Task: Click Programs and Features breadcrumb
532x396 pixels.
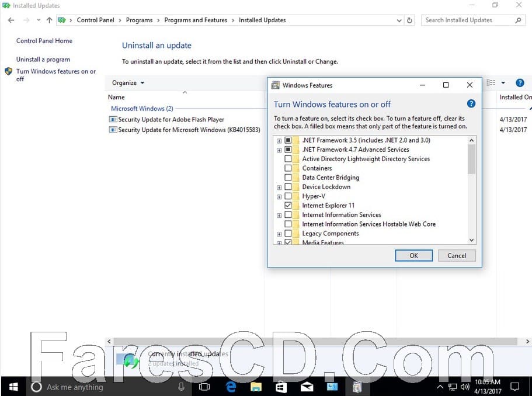Action: point(196,20)
